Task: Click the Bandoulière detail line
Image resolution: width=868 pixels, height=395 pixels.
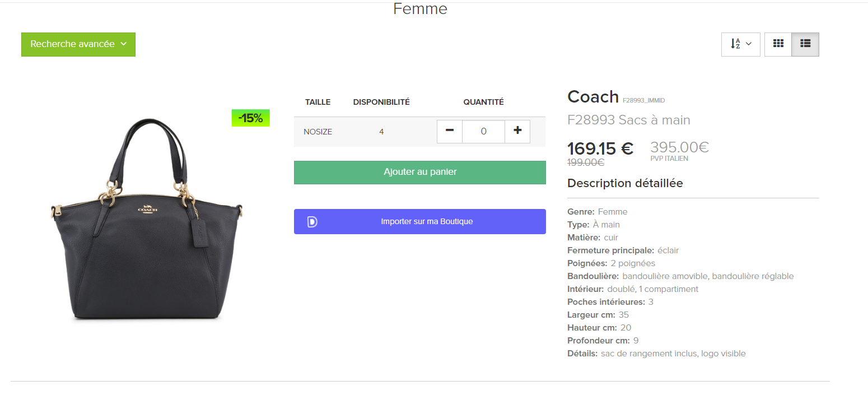Action: [680, 276]
